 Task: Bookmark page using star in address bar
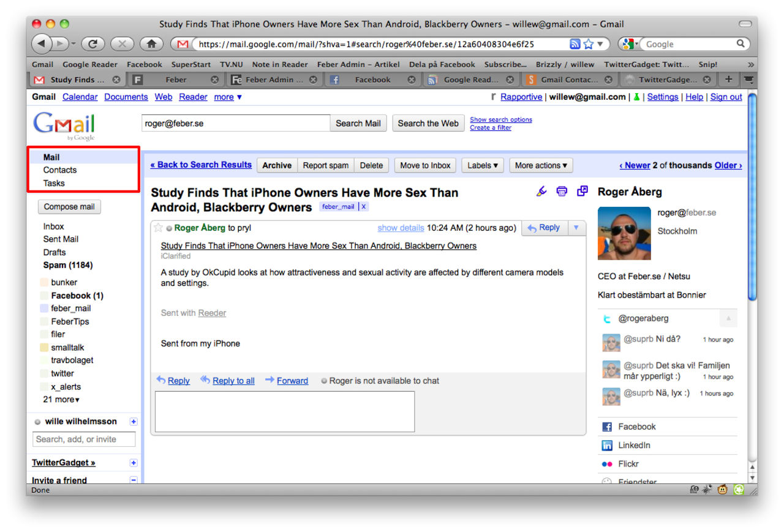(589, 44)
